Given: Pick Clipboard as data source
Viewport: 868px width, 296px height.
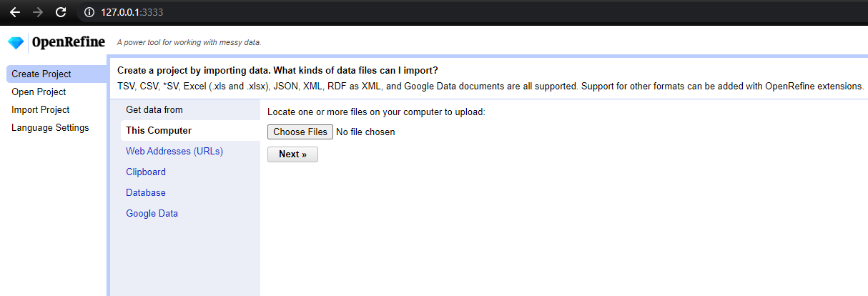Looking at the screenshot, I should pos(146,172).
